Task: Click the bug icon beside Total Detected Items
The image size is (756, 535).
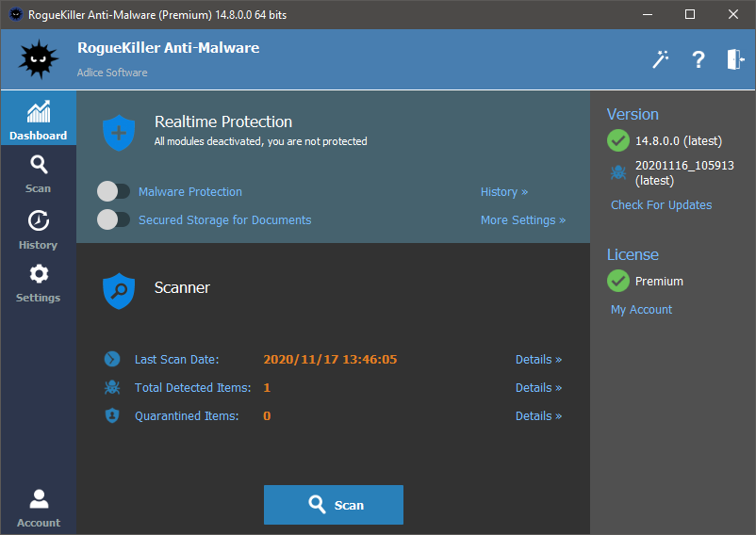Action: click(x=112, y=387)
